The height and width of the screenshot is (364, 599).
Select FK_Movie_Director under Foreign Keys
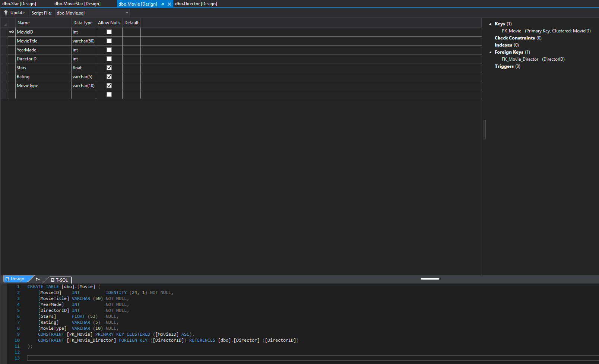[x=520, y=59]
